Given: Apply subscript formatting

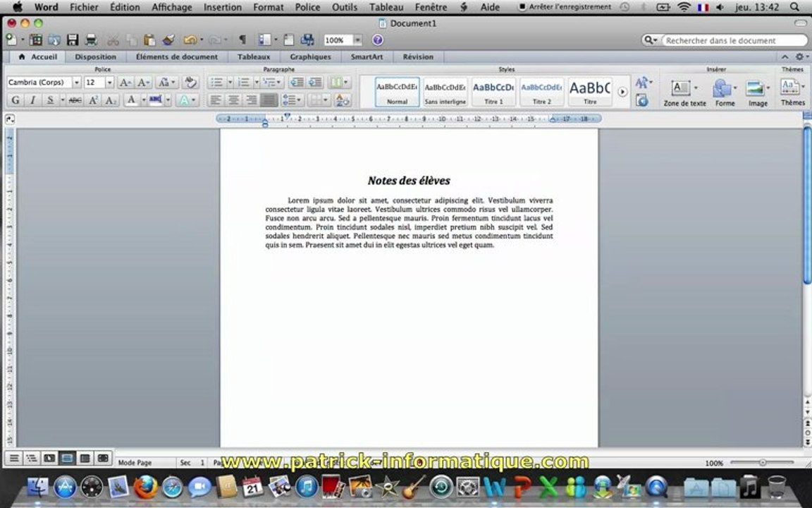Looking at the screenshot, I should pyautogui.click(x=111, y=100).
